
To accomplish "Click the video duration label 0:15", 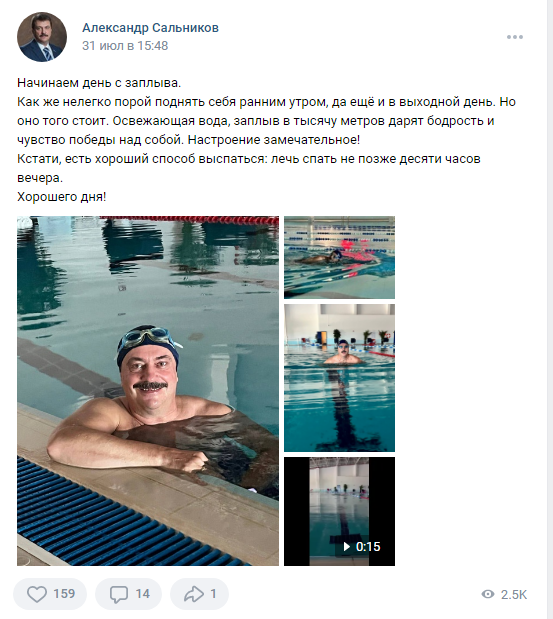I will [368, 546].
